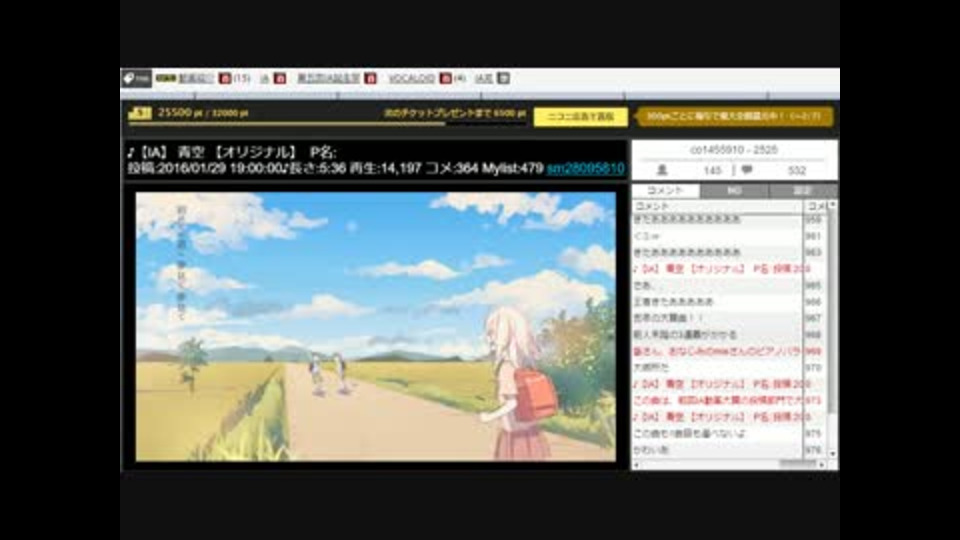The image size is (960, 540).
Task: Click the horizontal scrollbar left arrow
Action: [x=637, y=465]
